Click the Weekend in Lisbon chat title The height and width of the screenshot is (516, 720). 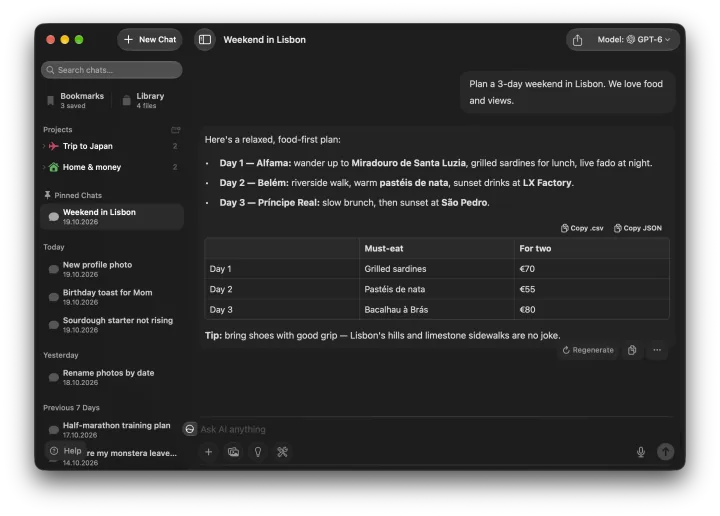264,40
